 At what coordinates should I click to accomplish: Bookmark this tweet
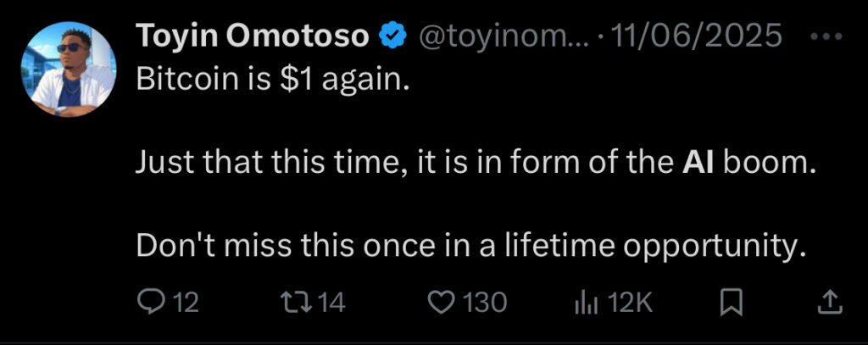click(732, 302)
